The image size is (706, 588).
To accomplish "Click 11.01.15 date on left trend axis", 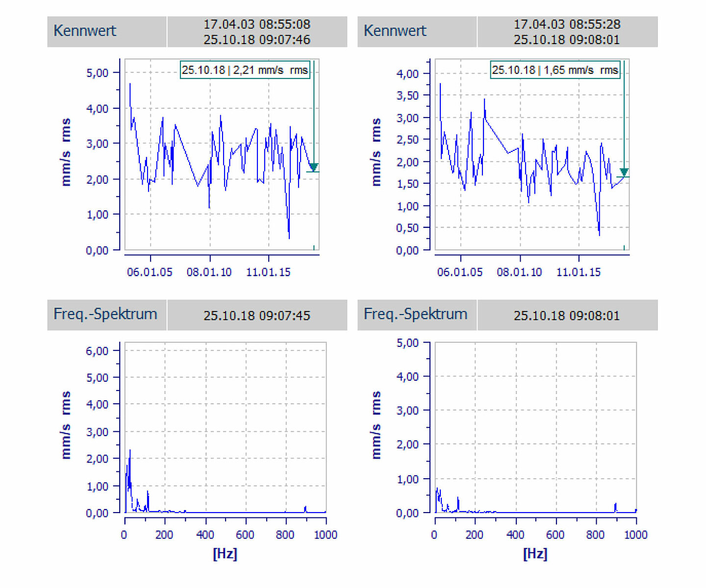I will point(268,272).
